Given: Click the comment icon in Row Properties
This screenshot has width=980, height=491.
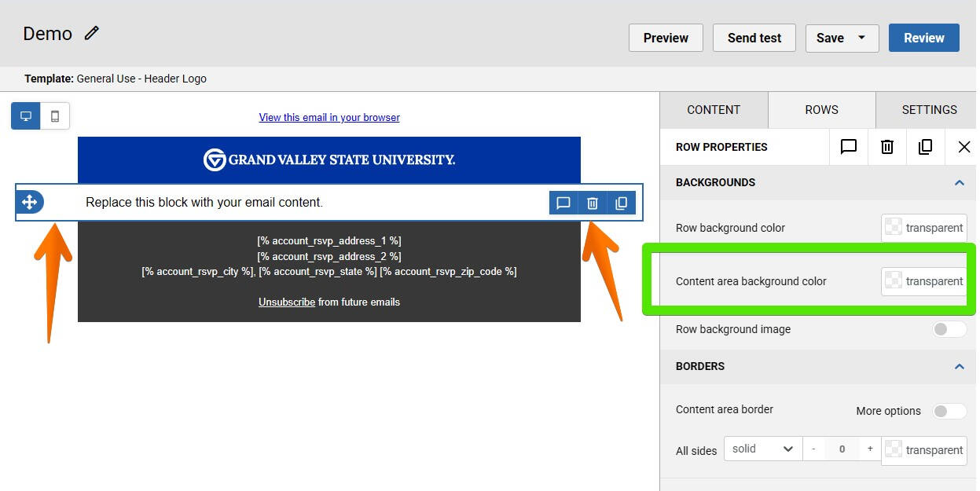Looking at the screenshot, I should [x=849, y=147].
